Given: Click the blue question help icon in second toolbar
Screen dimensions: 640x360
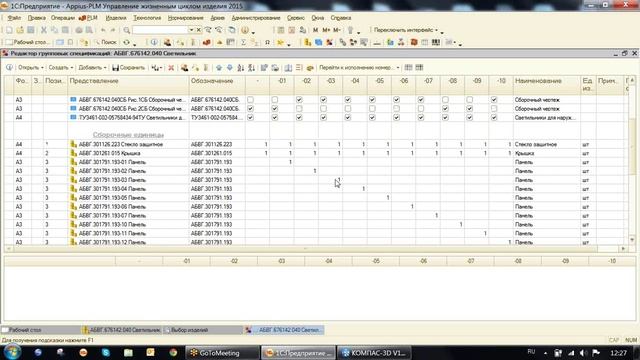Looking at the screenshot, I should (154, 42).
